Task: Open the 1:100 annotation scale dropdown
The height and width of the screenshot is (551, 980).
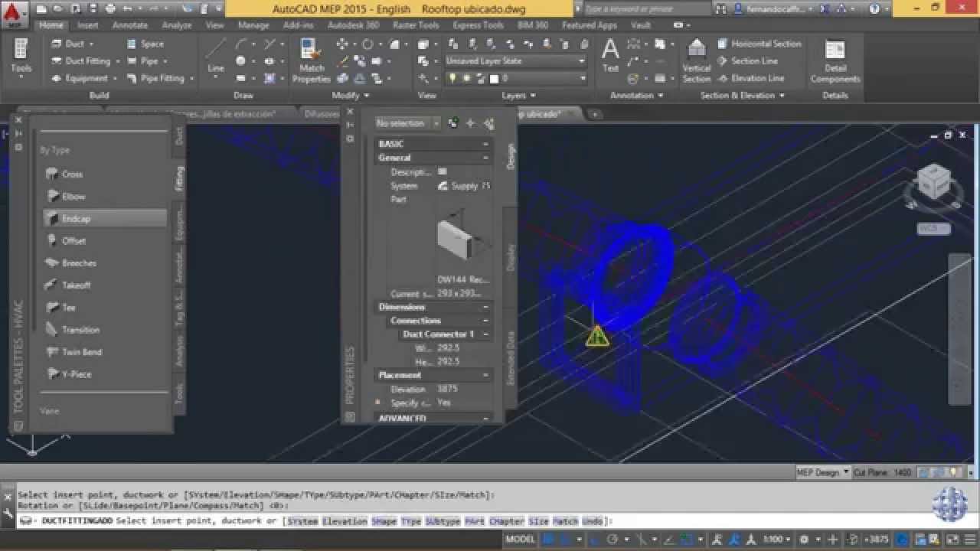Action: tap(778, 540)
